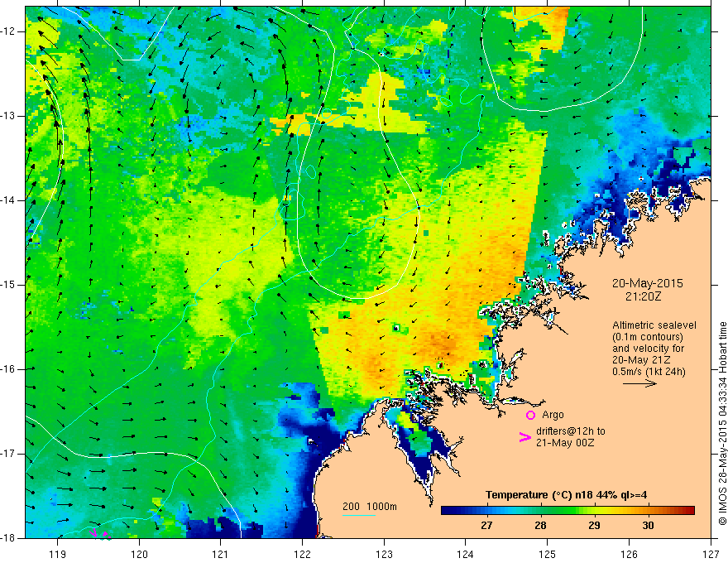Image resolution: width=728 pixels, height=563 pixels.
Task: Click the '21-May 00Z' legend text
Action: (565, 443)
